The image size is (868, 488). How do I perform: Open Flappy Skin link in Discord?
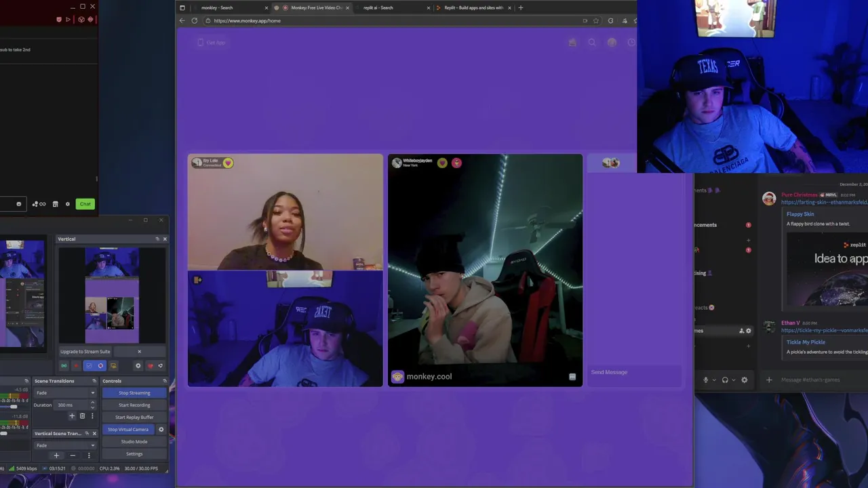click(800, 214)
